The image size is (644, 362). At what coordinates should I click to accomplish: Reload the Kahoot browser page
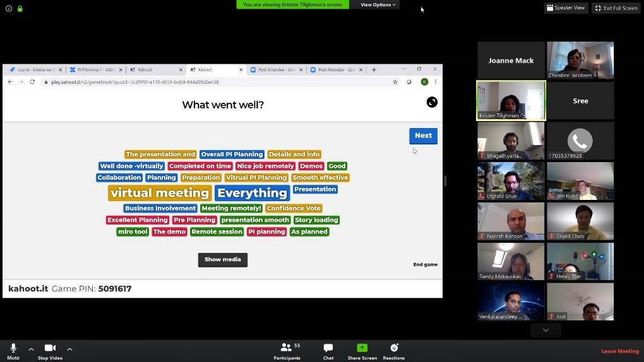pos(32,82)
